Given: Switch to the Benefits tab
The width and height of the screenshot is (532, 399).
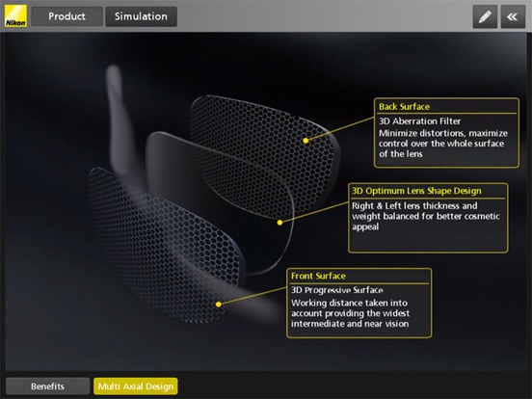Looking at the screenshot, I should pyautogui.click(x=48, y=386).
